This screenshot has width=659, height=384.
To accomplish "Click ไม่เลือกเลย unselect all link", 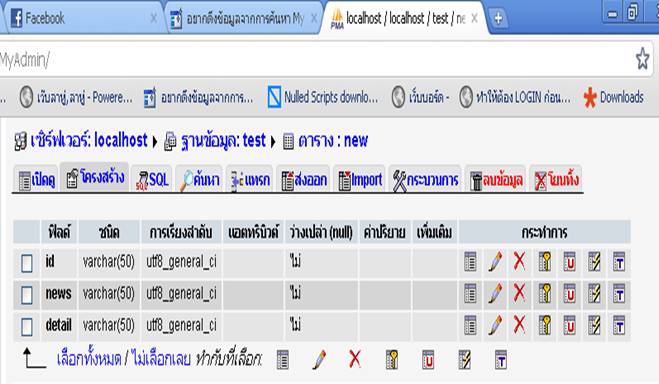I will 161,359.
